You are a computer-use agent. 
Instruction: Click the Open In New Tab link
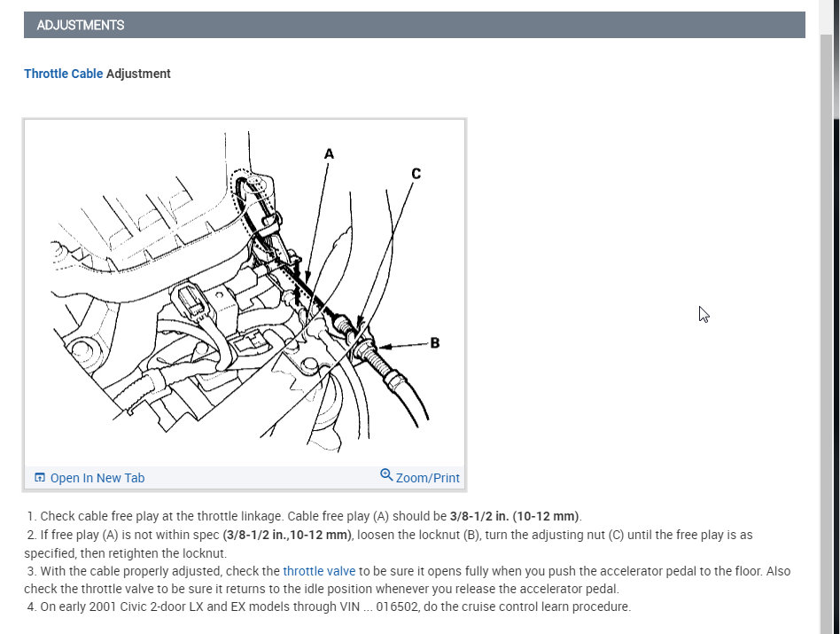coord(97,478)
